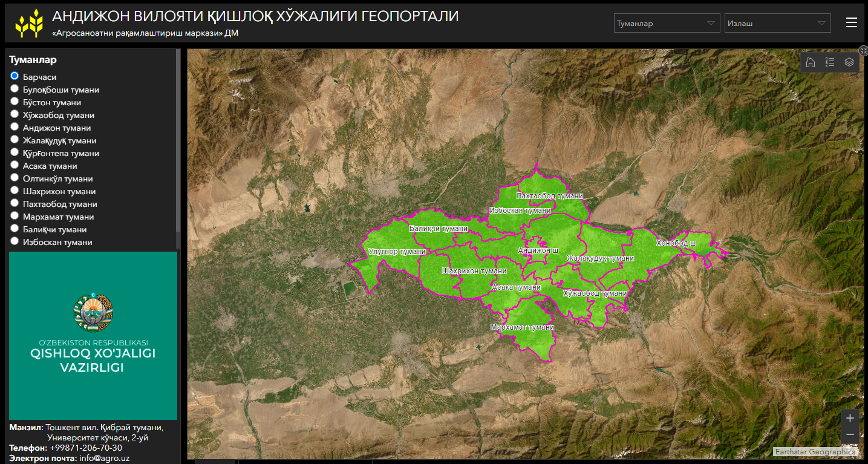Click the Мархамат тумани district on map
The image size is (868, 464).
pos(522,327)
